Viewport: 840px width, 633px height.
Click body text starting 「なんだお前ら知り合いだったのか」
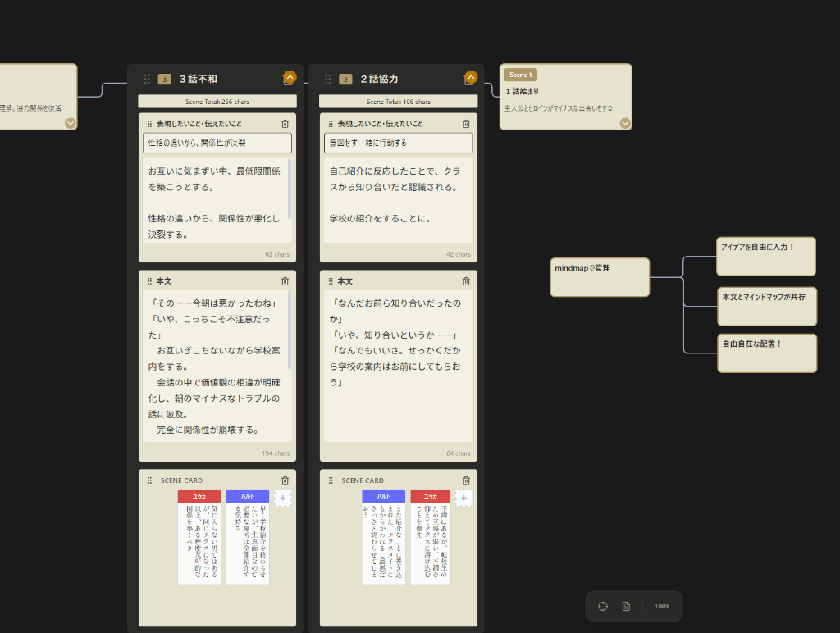399,367
